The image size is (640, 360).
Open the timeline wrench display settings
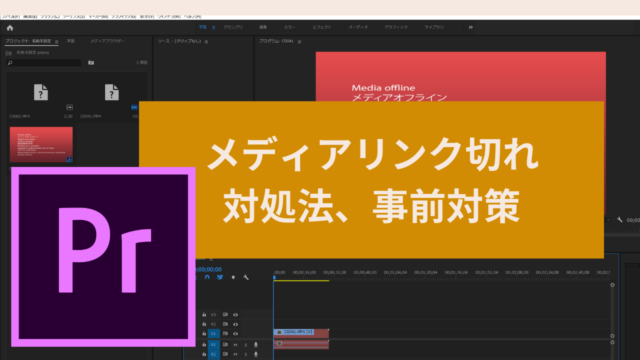point(246,277)
